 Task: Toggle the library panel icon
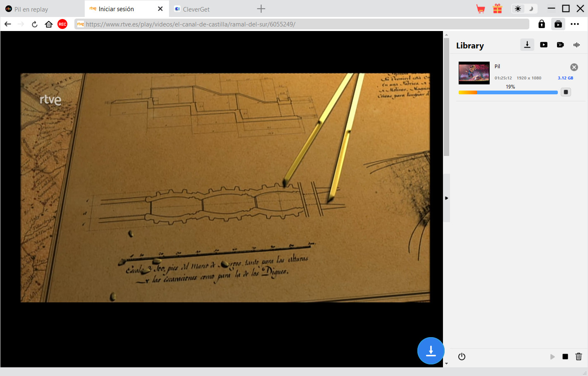[x=558, y=24]
